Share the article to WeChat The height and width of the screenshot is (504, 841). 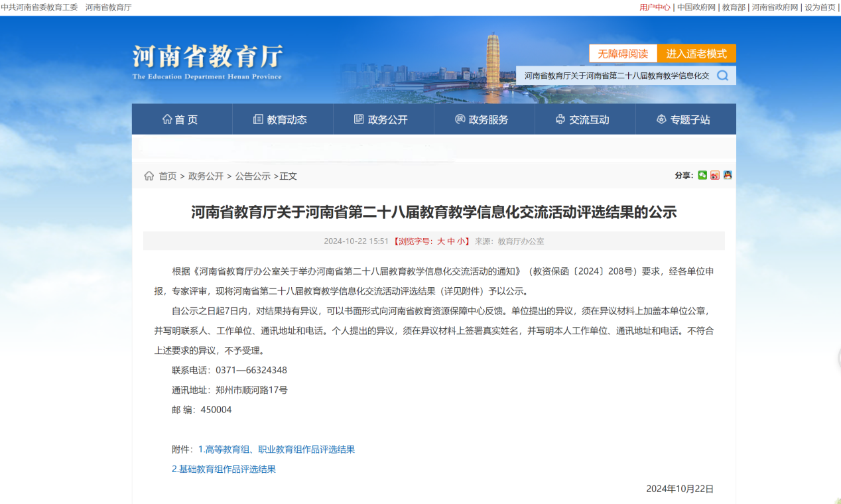tap(702, 175)
